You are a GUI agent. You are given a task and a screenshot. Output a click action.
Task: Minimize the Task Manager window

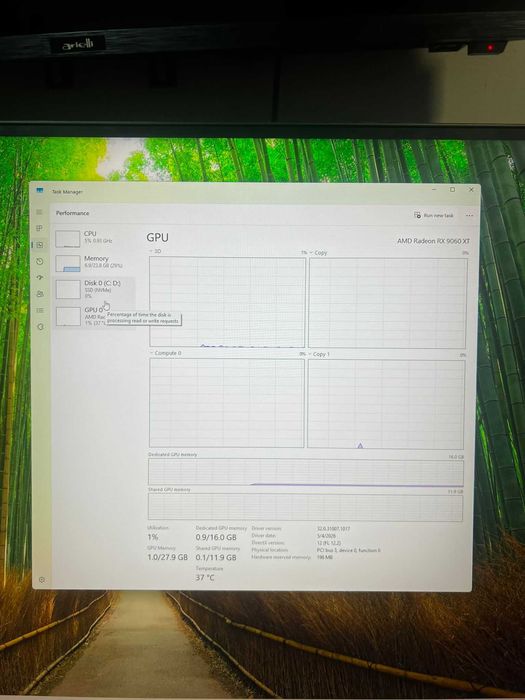[434, 189]
